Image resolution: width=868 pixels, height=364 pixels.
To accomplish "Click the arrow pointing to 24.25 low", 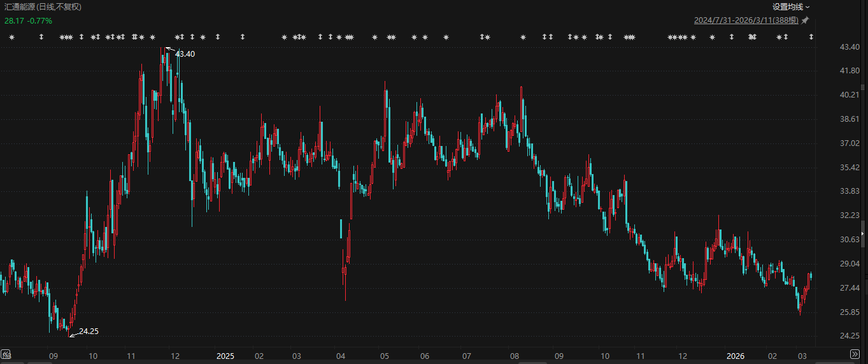I will tap(73, 333).
